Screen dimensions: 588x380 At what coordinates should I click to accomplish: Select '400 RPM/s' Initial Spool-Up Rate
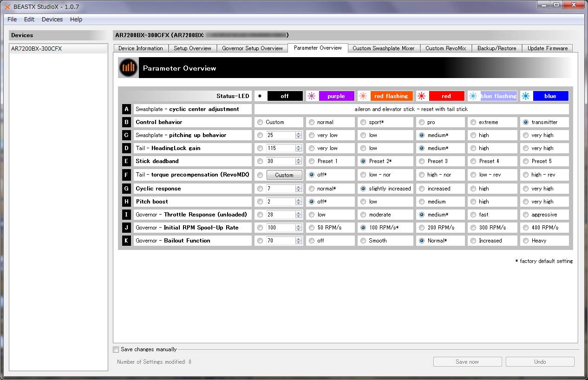526,228
